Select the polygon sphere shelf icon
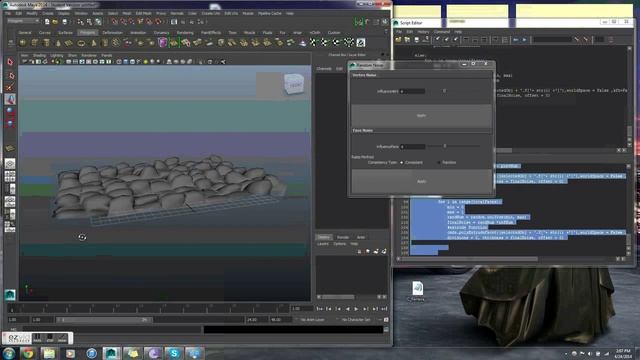 tap(23, 43)
